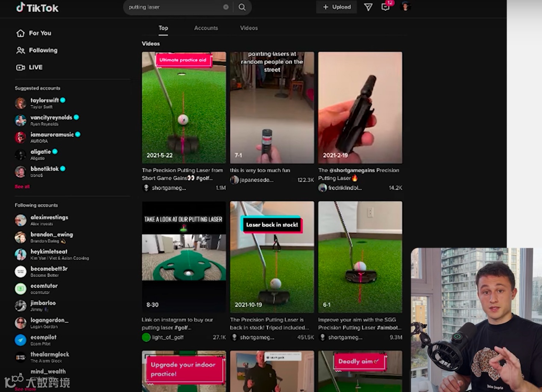Click the Upload button
This screenshot has height=392, width=542.
pos(336,7)
